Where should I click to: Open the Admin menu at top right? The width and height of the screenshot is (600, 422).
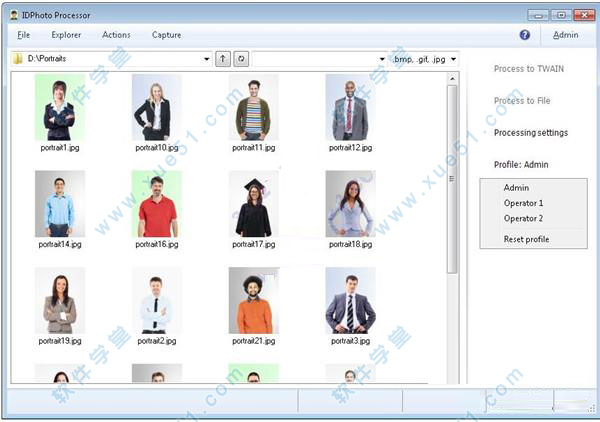coord(565,35)
